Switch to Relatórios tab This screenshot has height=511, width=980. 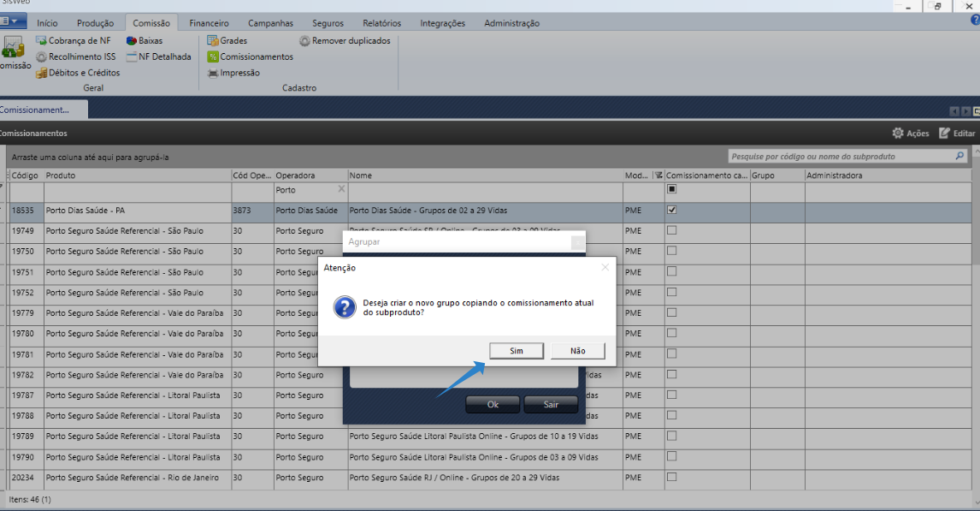[x=381, y=23]
